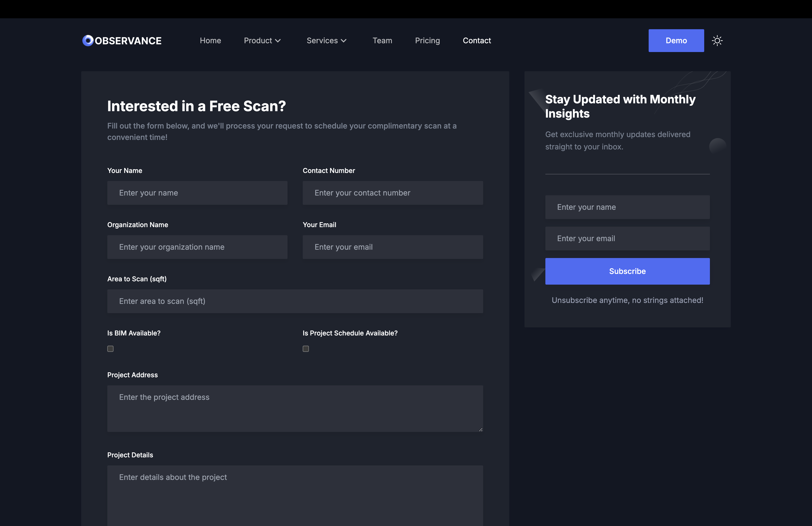This screenshot has width=812, height=526.
Task: Expand the Services dropdown menu
Action: (326, 41)
